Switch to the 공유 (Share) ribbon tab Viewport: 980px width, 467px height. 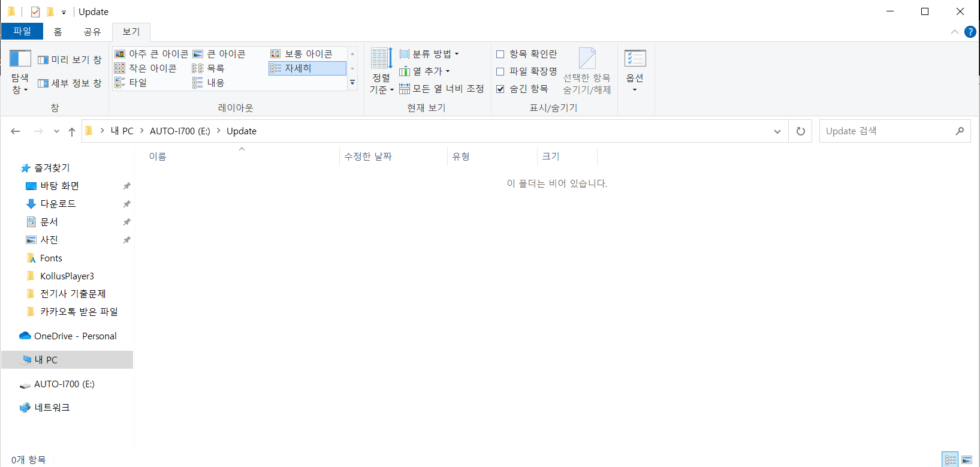tap(92, 32)
